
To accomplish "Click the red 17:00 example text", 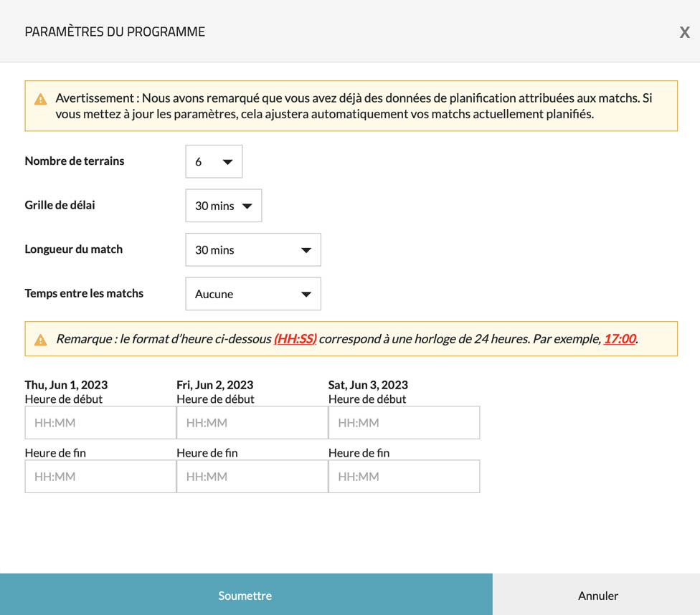I will 619,339.
